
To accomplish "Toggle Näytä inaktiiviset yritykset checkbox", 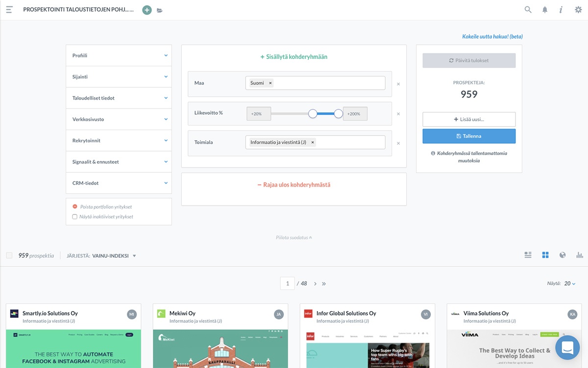I will tap(75, 216).
